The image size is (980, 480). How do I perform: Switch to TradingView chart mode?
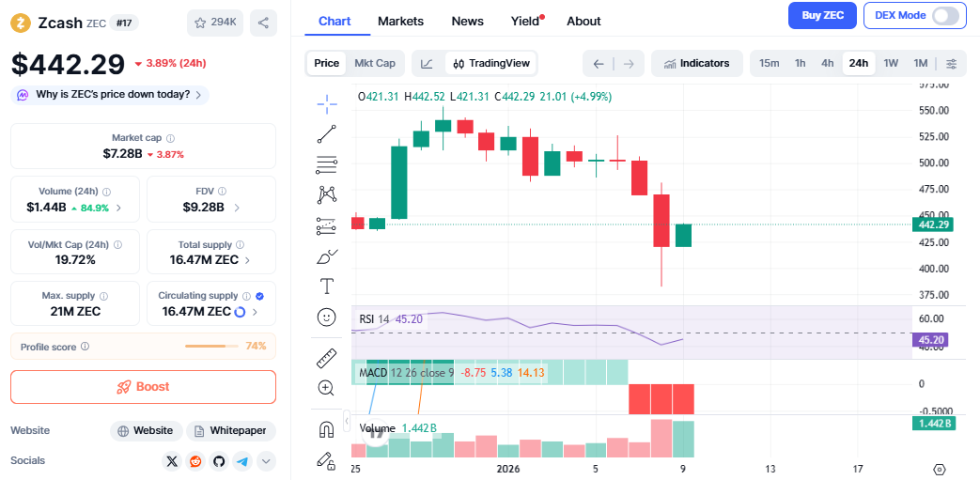pos(491,64)
